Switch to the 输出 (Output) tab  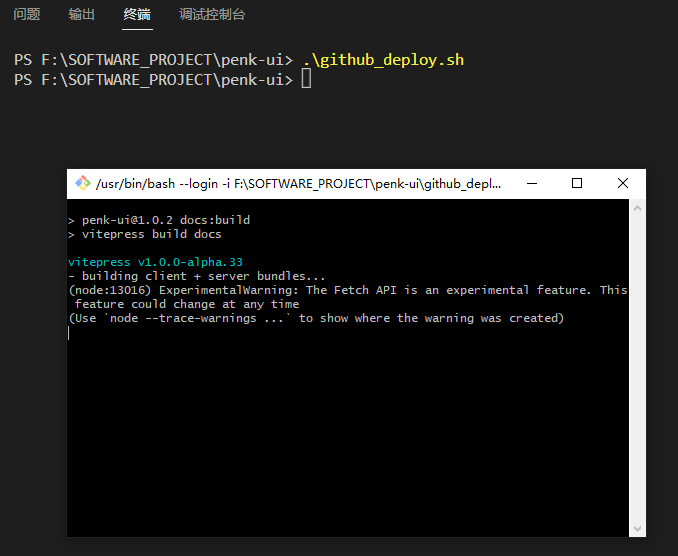click(81, 14)
